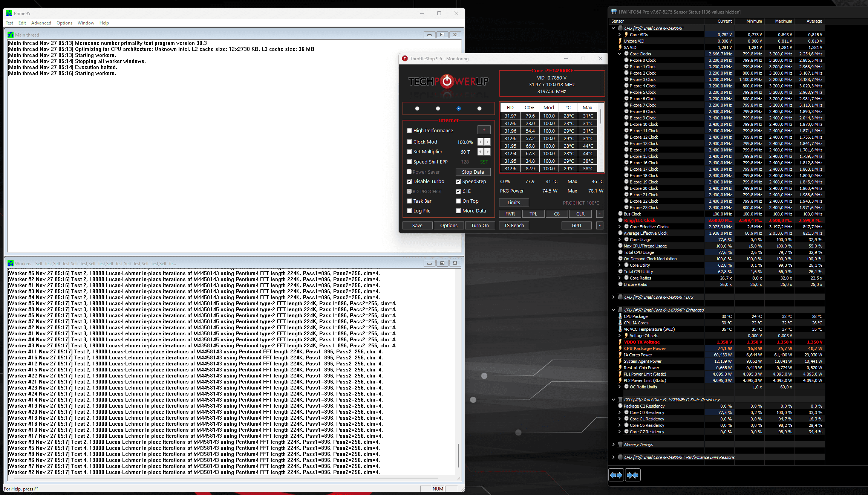Open the FIVR settings button
The height and width of the screenshot is (495, 868).
510,214
